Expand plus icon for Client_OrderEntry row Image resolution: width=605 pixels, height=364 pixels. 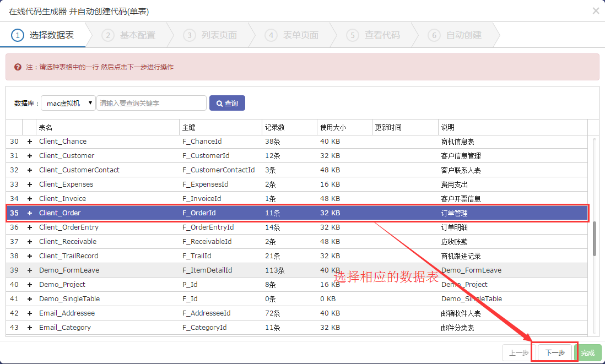(30, 227)
